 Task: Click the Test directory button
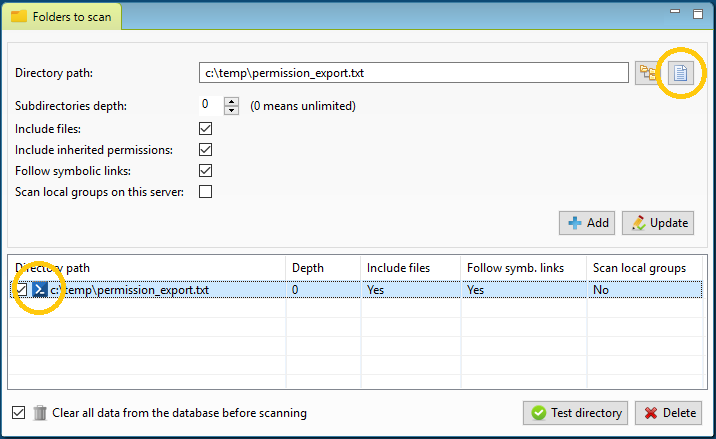tap(575, 413)
